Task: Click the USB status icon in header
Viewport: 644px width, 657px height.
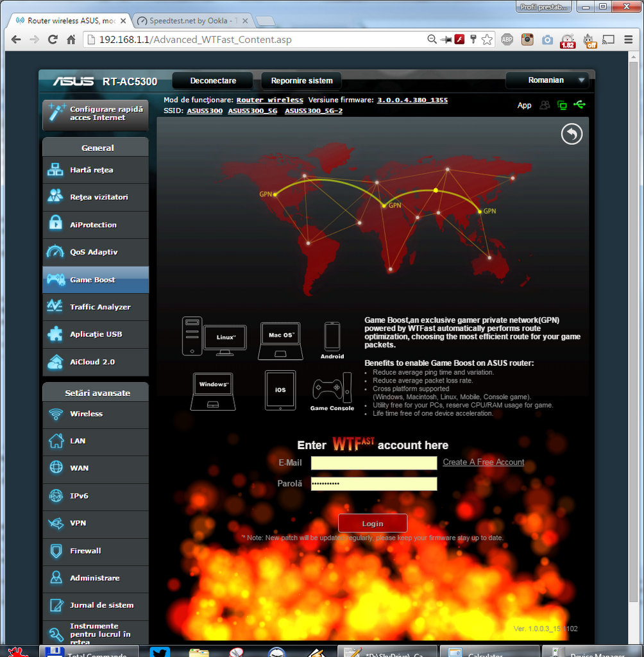Action: click(x=580, y=105)
